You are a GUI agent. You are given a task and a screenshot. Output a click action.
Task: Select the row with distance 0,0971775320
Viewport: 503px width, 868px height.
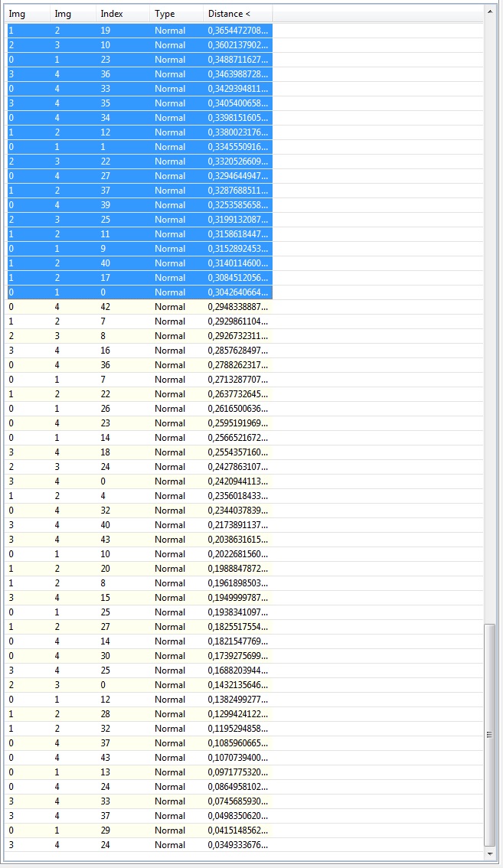coord(138,772)
